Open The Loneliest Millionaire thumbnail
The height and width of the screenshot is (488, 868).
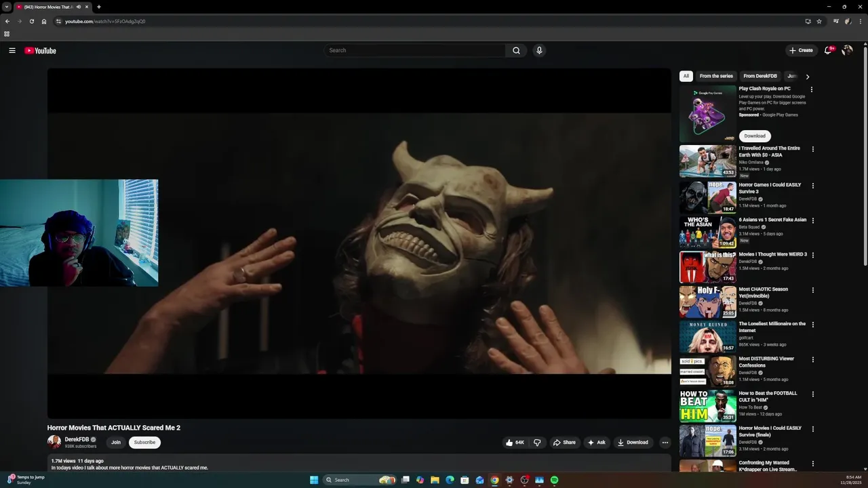pyautogui.click(x=707, y=337)
